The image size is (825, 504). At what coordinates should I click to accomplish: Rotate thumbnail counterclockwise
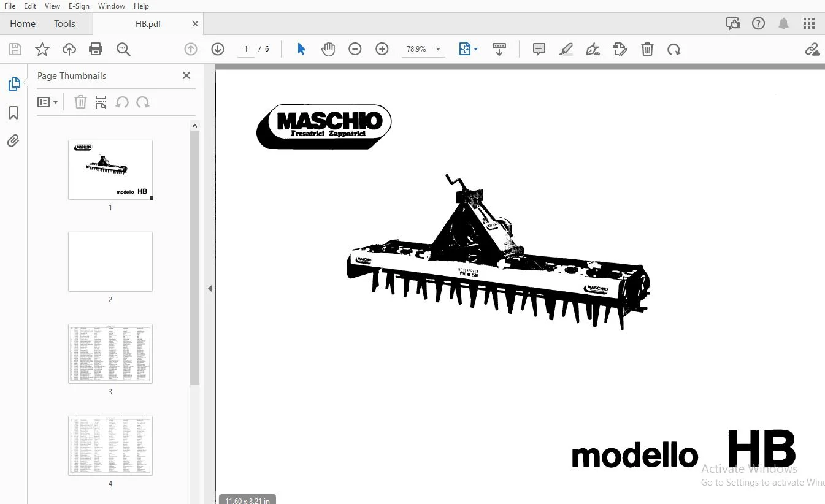click(x=122, y=102)
